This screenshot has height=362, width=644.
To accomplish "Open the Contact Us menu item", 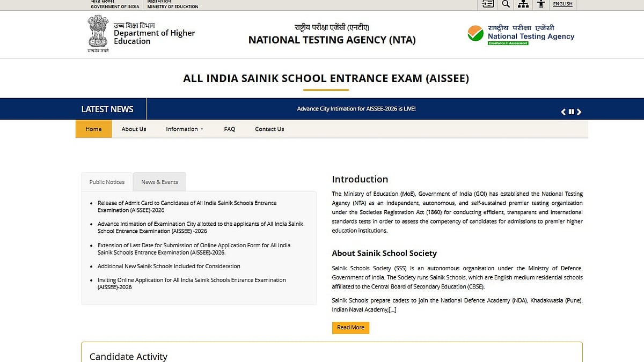I will [x=269, y=129].
